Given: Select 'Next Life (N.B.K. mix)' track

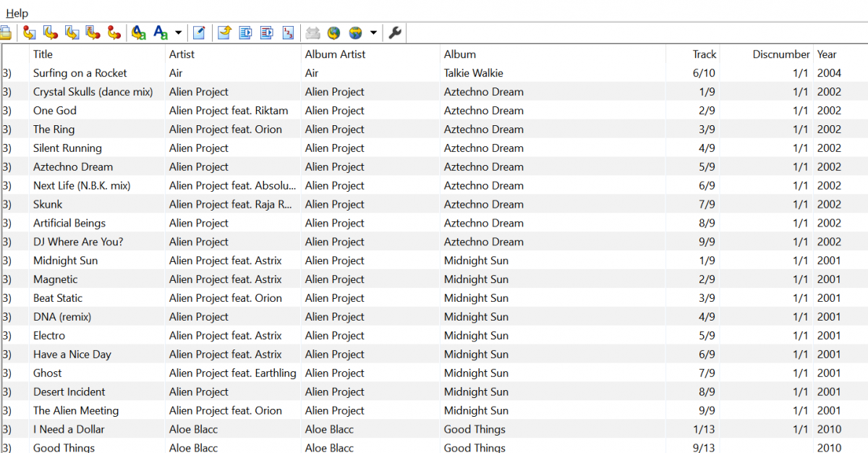Looking at the screenshot, I should click(82, 186).
